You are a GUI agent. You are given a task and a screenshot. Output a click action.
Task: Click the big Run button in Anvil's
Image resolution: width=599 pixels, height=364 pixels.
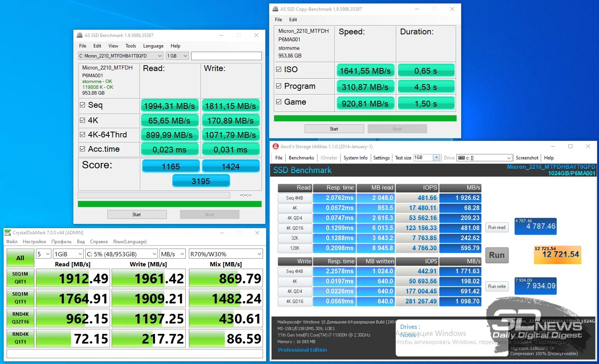pyautogui.click(x=497, y=255)
